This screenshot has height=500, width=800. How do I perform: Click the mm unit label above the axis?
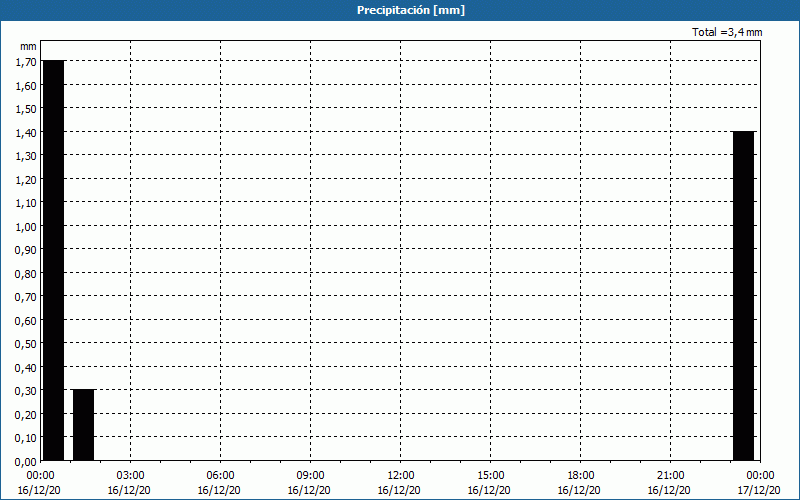[x=28, y=46]
